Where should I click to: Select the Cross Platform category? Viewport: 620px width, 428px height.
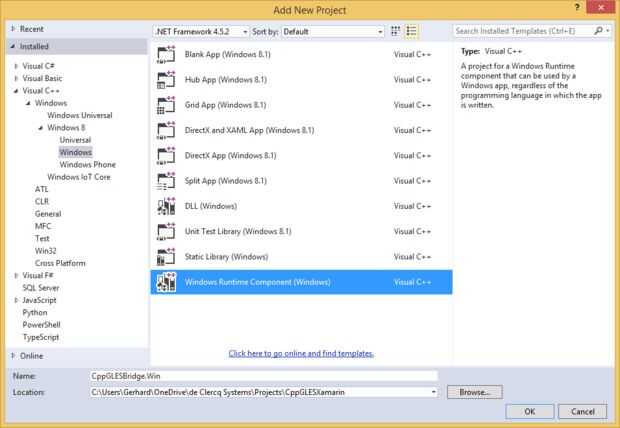coord(60,263)
